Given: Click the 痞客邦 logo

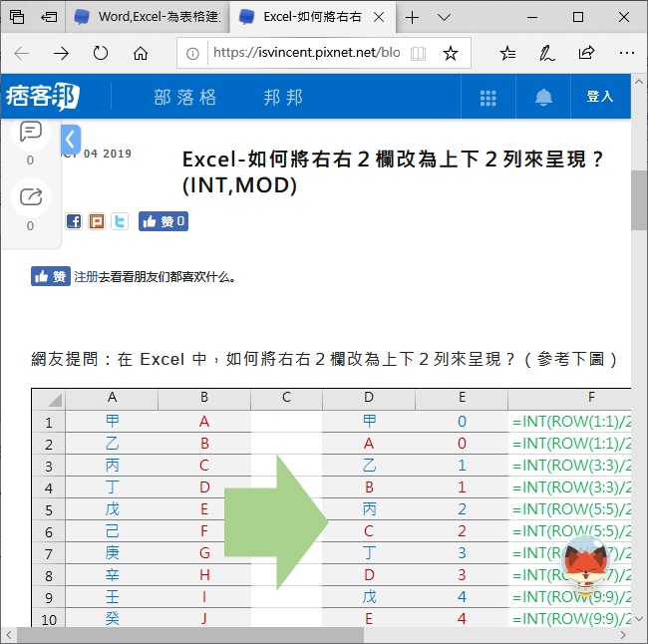Looking at the screenshot, I should 43,97.
